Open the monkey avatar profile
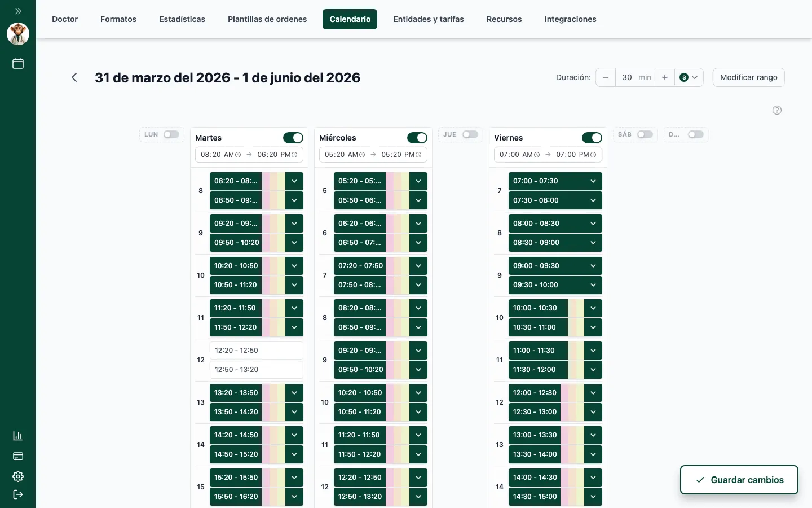The image size is (812, 508). pos(18,34)
